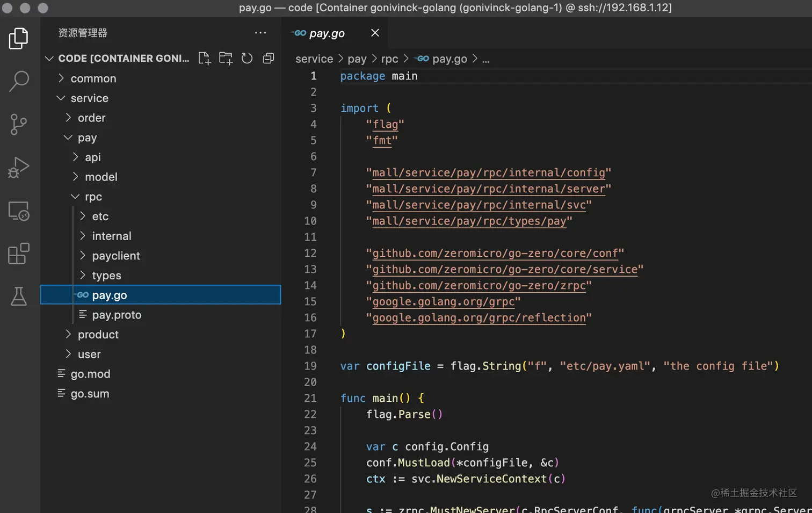Open the Extensions view
812x513 pixels.
pyautogui.click(x=19, y=254)
